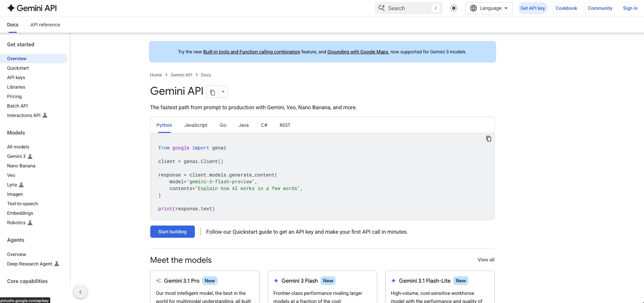Open the Grounding with Google Maps link
This screenshot has height=303, width=644.
click(x=358, y=52)
